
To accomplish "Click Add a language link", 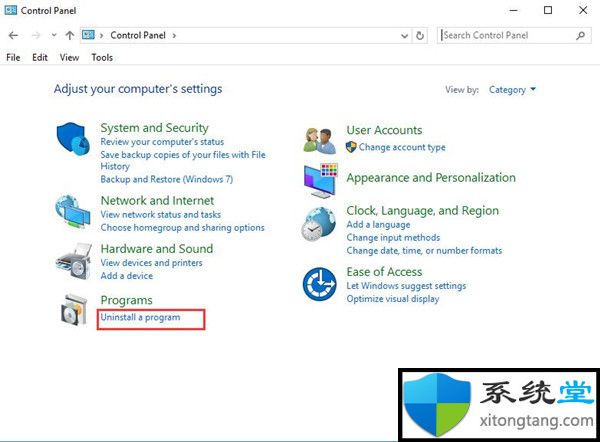I will pyautogui.click(x=378, y=224).
